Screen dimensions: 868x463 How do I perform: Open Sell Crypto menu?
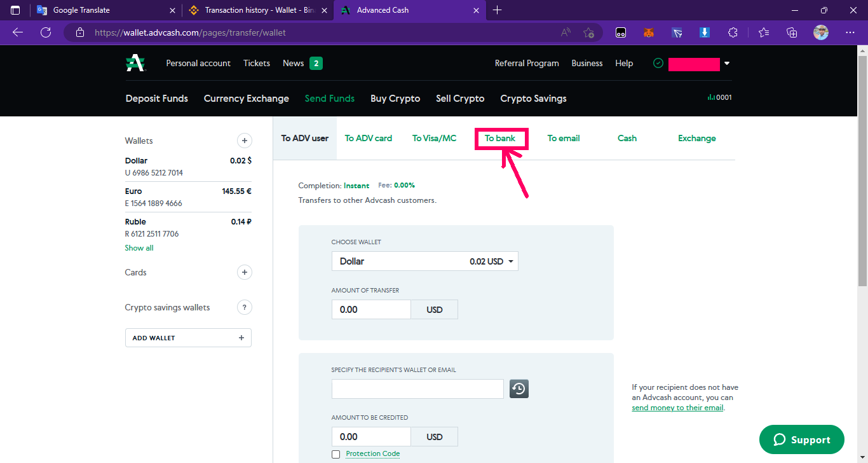coord(460,99)
